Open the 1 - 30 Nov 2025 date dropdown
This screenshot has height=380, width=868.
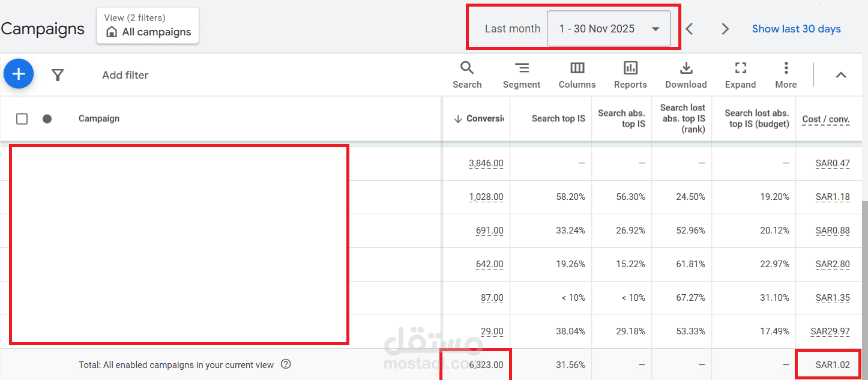click(609, 29)
